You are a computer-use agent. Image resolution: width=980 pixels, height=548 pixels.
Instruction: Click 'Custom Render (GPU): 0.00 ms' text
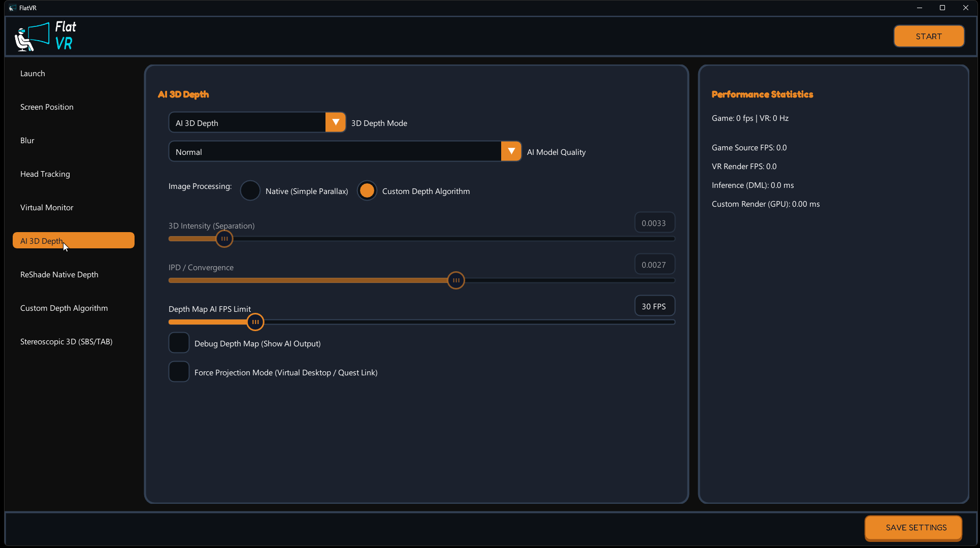(766, 204)
